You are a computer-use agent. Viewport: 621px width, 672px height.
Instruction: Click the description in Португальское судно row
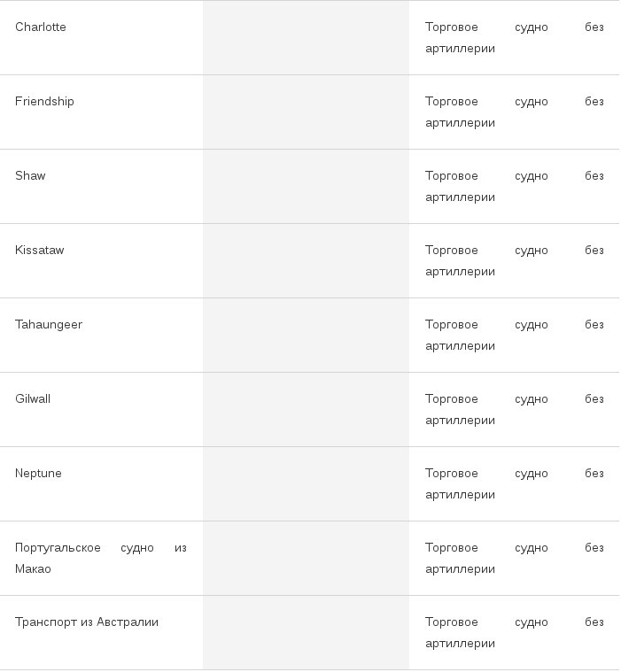tap(514, 559)
